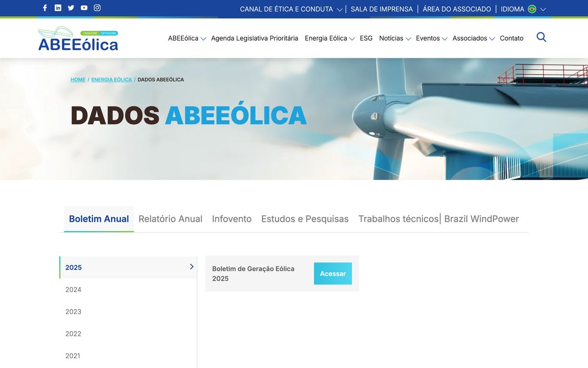Open Sala de Imprensa link
Image resolution: width=588 pixels, height=368 pixels.
[382, 9]
